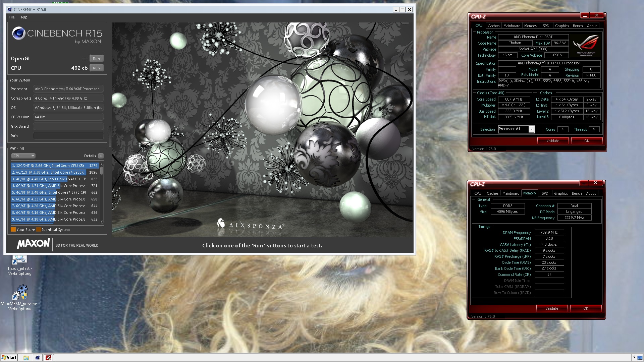Viewport: 644px width, 362px height.
Task: Run the CPU benchmark
Action: [96, 68]
